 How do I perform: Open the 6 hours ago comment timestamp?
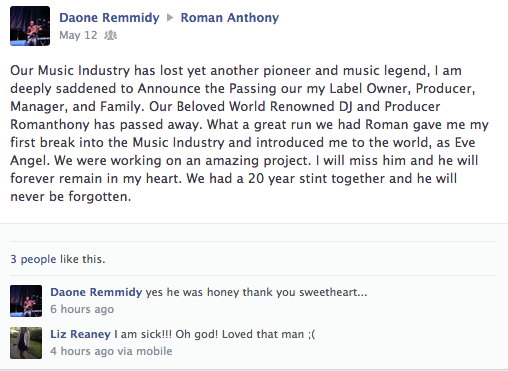[x=82, y=309]
